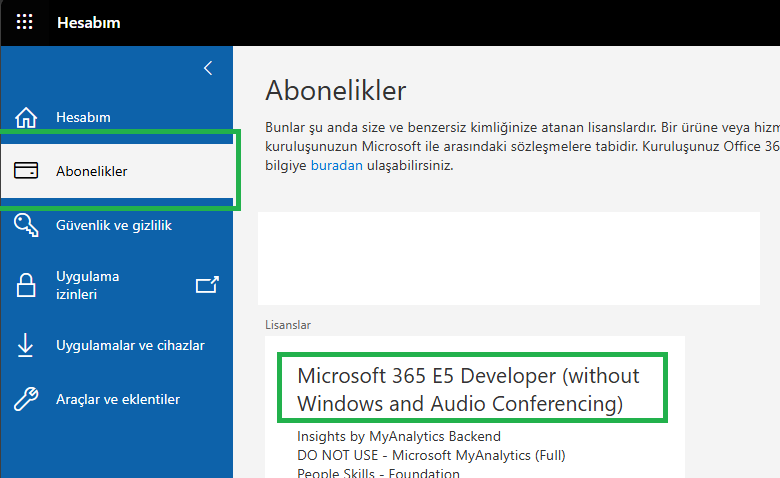Viewport: 780px width, 478px height.
Task: Click the Microsoft 365 E5 Developer license title
Action: (x=468, y=389)
